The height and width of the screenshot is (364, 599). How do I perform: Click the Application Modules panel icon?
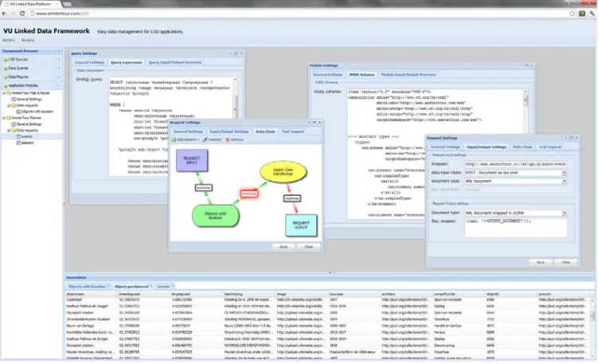6,85
